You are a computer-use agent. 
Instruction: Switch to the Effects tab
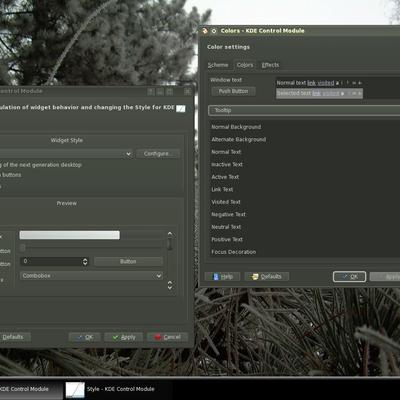point(270,65)
